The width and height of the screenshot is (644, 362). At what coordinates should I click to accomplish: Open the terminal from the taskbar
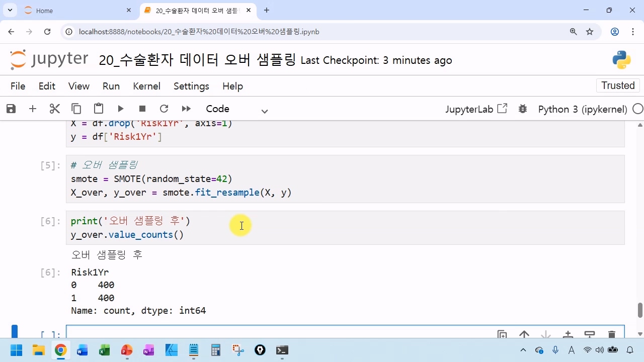pyautogui.click(x=282, y=350)
